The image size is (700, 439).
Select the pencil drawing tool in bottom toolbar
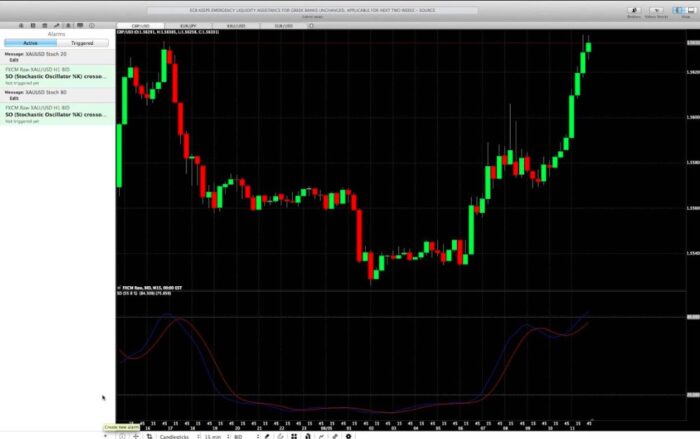click(x=267, y=436)
